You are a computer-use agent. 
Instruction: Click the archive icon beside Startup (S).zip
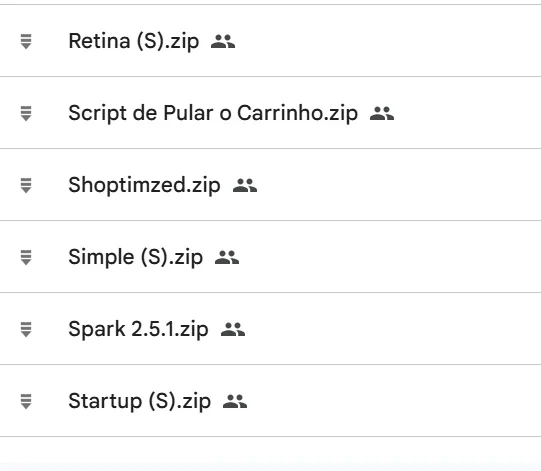[x=26, y=401]
